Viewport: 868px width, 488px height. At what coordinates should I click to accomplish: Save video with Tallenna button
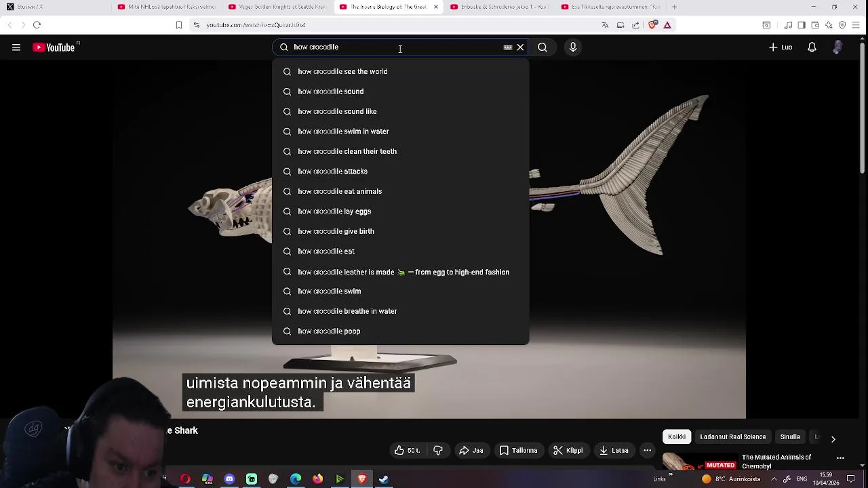519,451
